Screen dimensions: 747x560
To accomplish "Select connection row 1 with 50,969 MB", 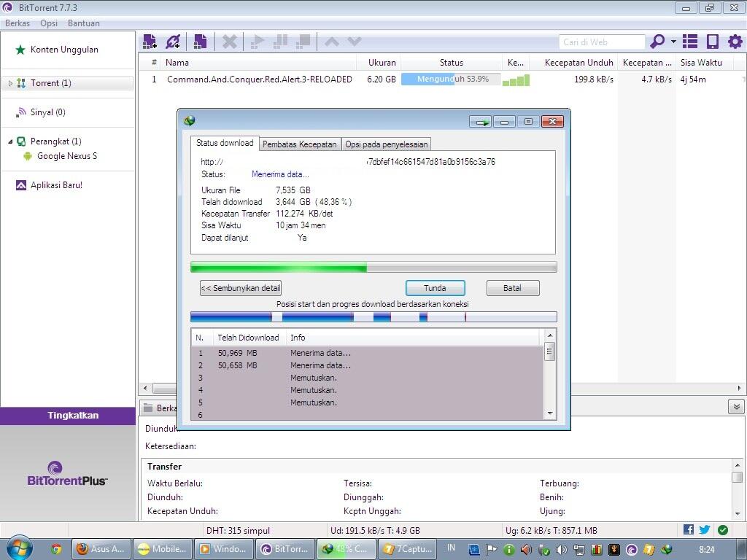I will coord(367,354).
